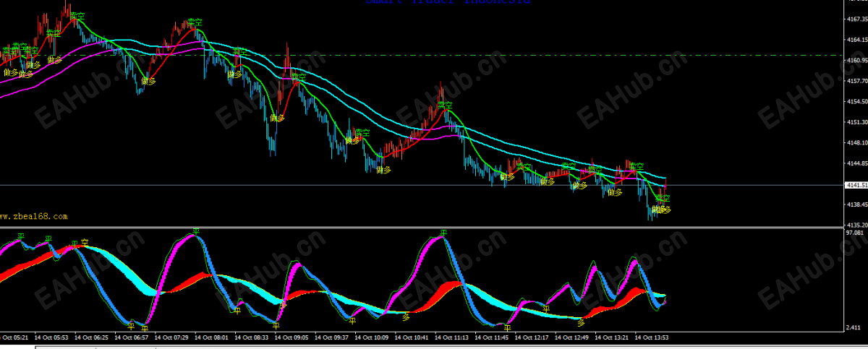The height and width of the screenshot is (349, 868).
Task: Click the 4157.70 price level on axis
Action: click(856, 81)
